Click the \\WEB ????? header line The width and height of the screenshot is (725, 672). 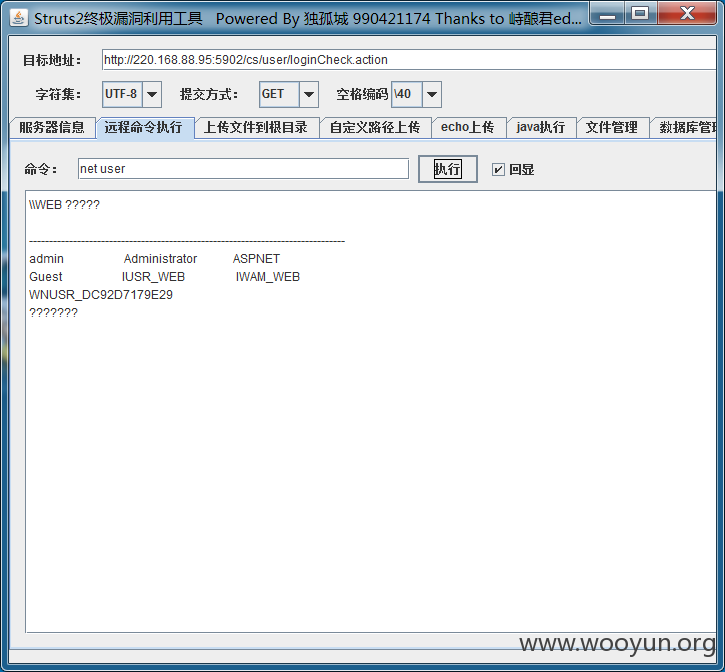(x=64, y=204)
